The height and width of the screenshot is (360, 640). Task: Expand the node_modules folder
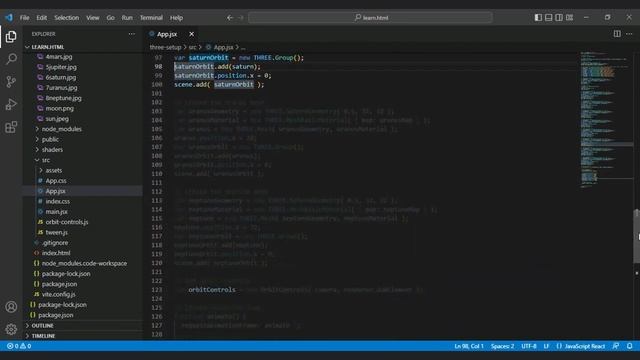pos(61,129)
